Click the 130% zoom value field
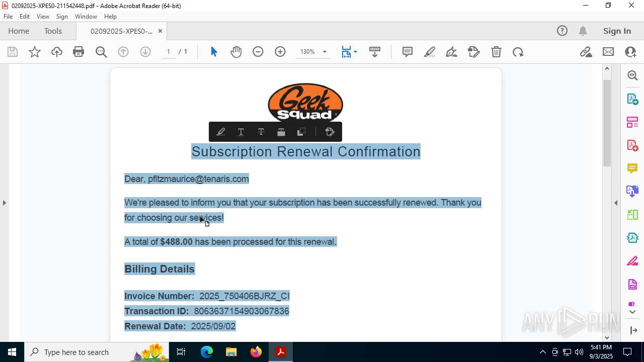Image resolution: width=644 pixels, height=362 pixels. (x=308, y=52)
